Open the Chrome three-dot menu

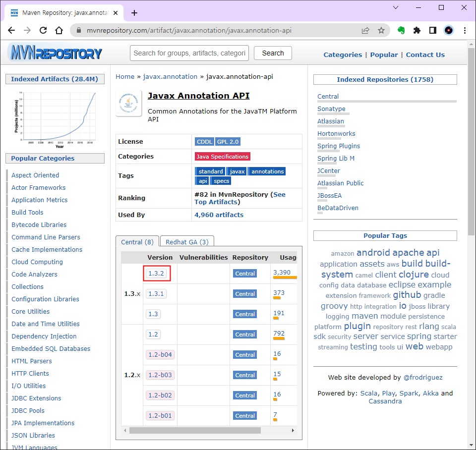465,30
